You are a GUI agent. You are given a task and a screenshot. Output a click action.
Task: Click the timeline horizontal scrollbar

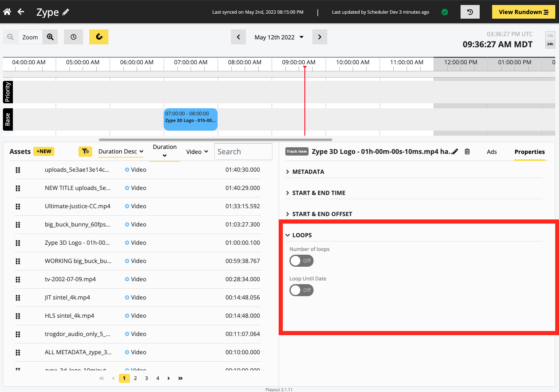[x=215, y=140]
